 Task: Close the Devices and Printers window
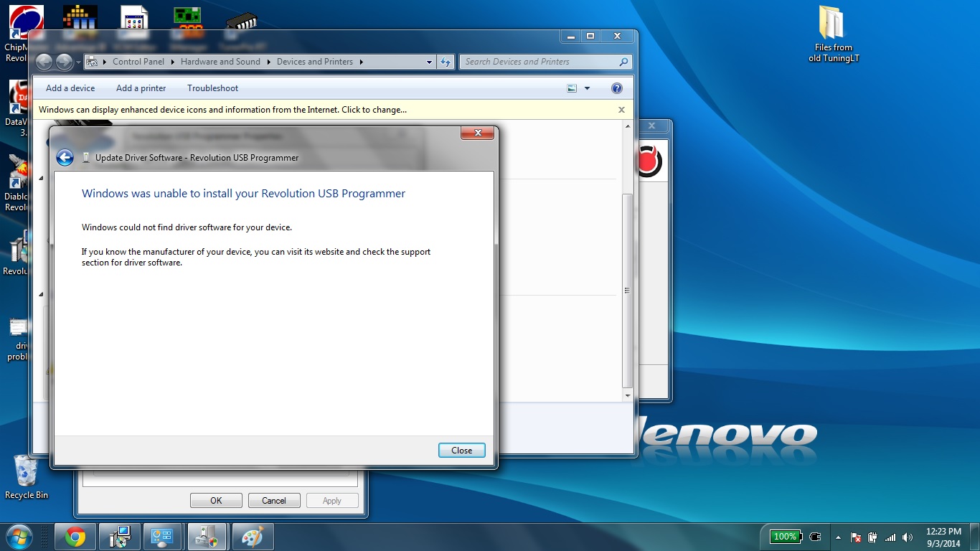click(617, 36)
